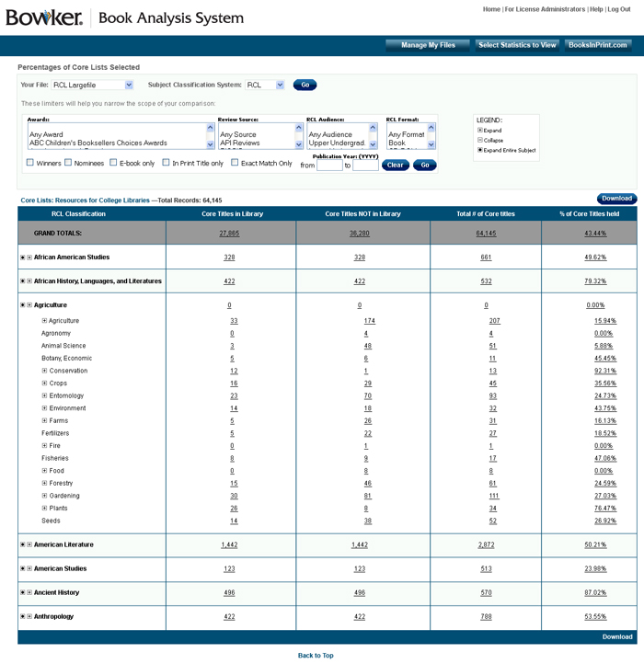
Task: Expand Farms sub-category
Action: tap(44, 420)
